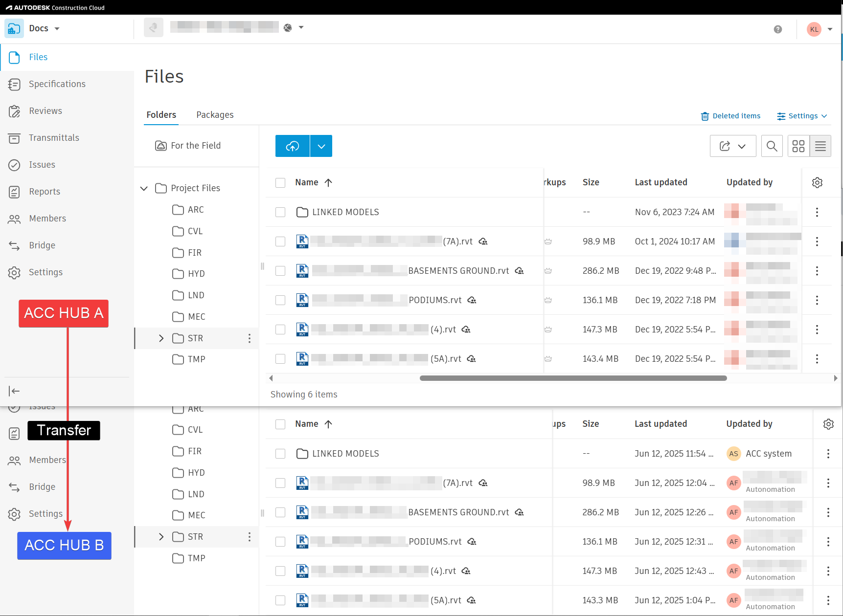
Task: Open row menu for the bottom (4).rvt file
Action: point(828,571)
